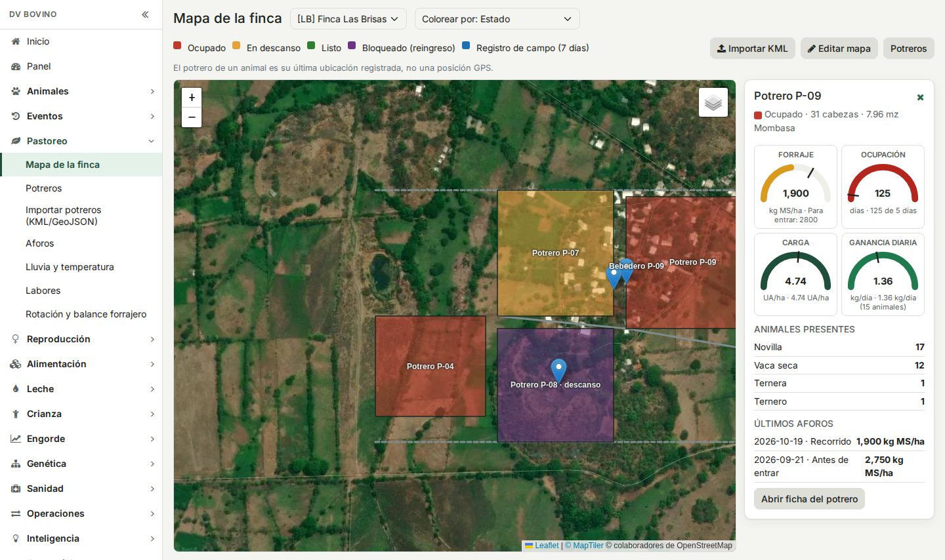
Task: Expand the Animales submenu chevron
Action: tap(152, 91)
